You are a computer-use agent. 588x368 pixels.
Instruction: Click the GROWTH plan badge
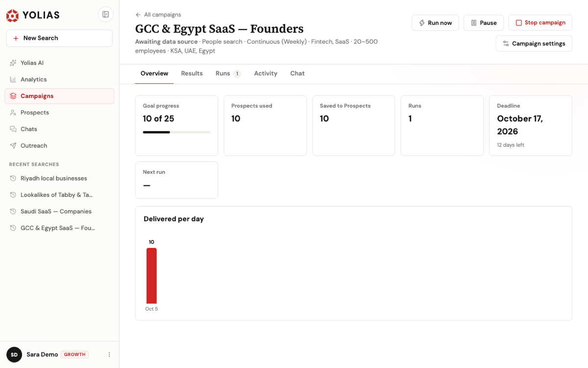74,355
